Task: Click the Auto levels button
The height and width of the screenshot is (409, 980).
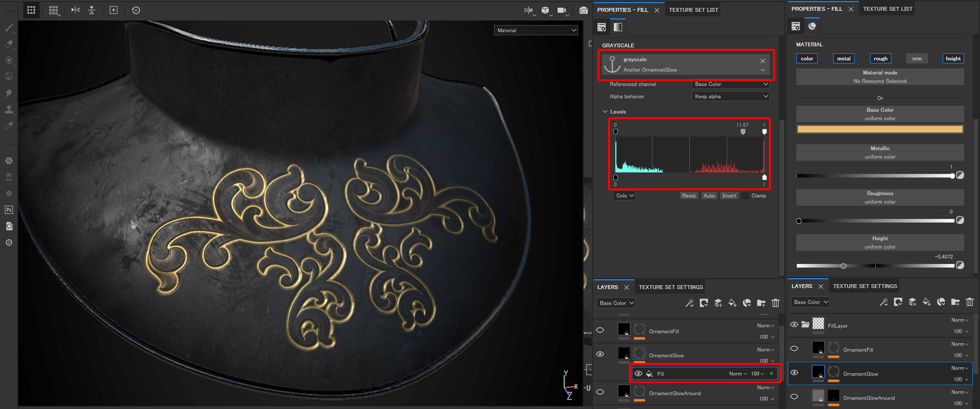Action: point(709,196)
